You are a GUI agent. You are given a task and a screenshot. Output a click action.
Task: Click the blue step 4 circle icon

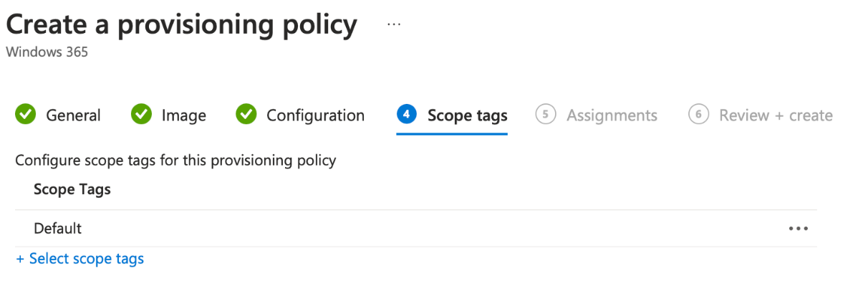click(407, 115)
